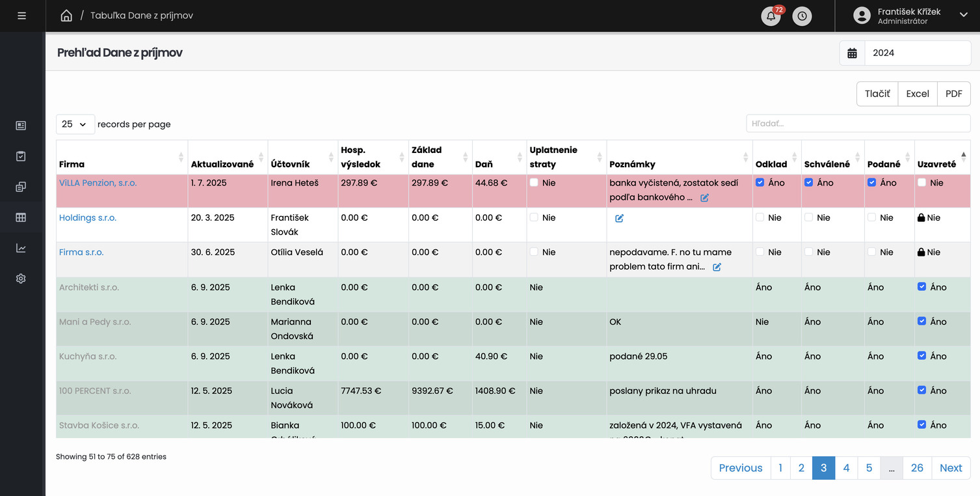Open the settings gear in sidebar
This screenshot has width=980, height=496.
click(x=21, y=279)
